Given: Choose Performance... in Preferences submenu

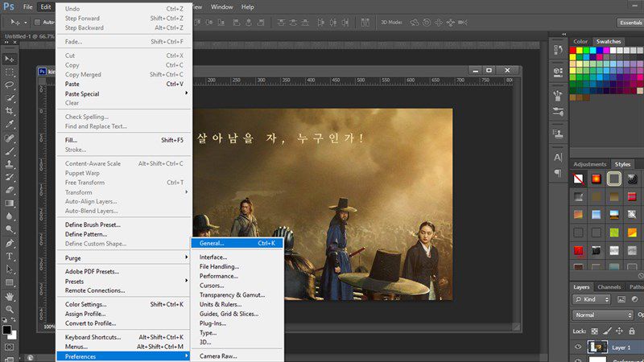Looking at the screenshot, I should tap(237, 276).
